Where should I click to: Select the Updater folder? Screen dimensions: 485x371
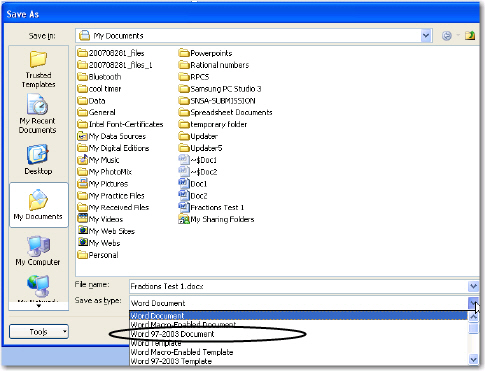[x=198, y=136]
